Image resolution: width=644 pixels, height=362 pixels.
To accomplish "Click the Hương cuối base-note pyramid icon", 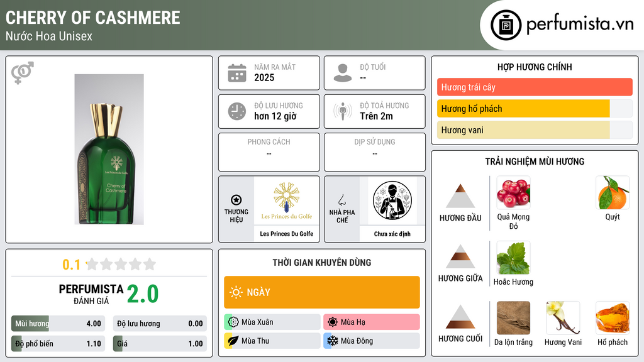I will tap(460, 317).
